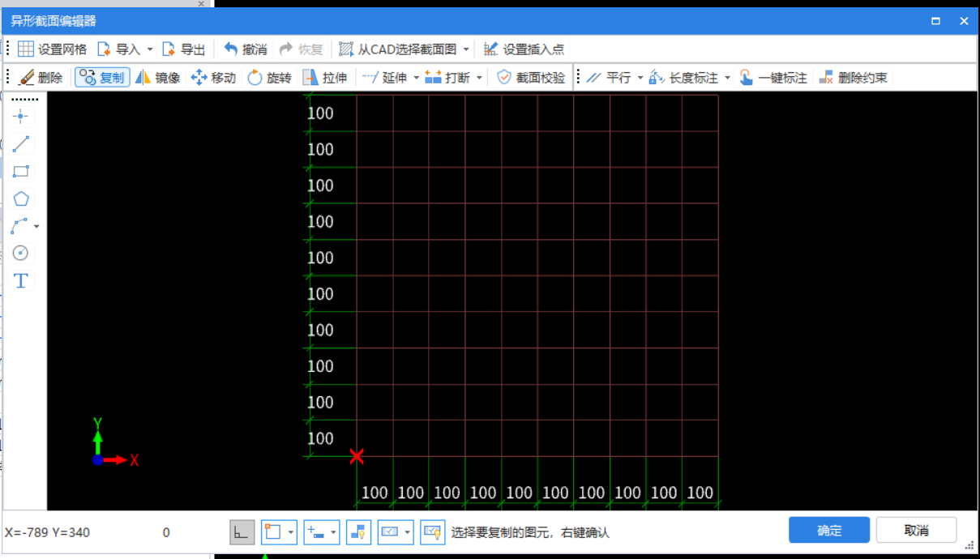Screen dimensions: 980x559
Task: Open the 延伸 dropdown arrow
Action: 417,78
